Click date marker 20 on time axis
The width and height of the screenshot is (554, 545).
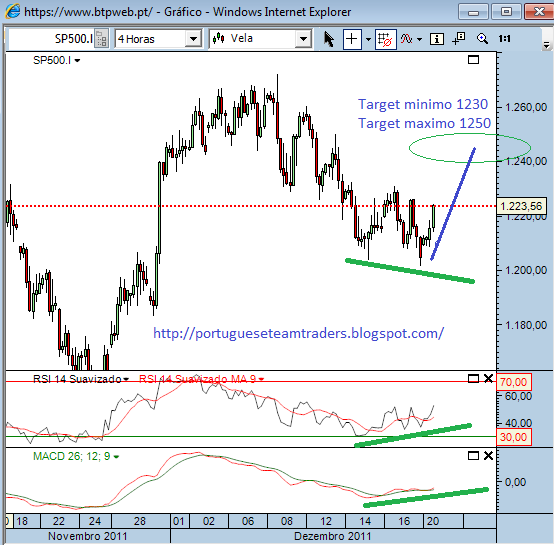pyautogui.click(x=433, y=521)
